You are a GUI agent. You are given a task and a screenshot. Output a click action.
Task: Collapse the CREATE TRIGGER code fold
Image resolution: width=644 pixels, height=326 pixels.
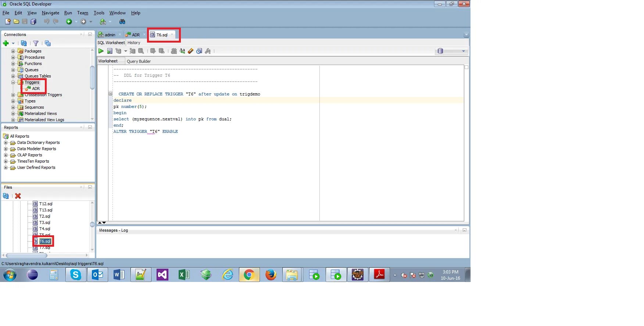click(x=110, y=94)
